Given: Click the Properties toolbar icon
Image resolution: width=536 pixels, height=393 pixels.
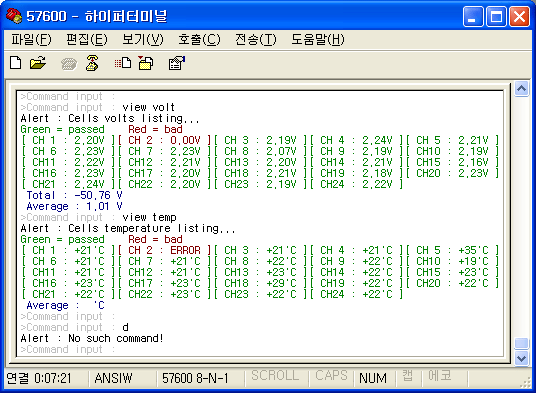Looking at the screenshot, I should [x=177, y=63].
